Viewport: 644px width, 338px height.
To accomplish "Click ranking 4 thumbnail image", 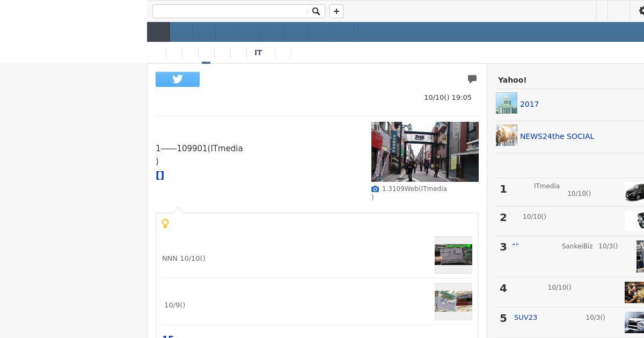I will tap(634, 292).
